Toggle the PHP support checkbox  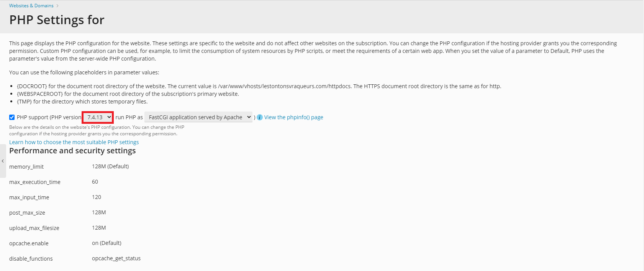tap(12, 117)
